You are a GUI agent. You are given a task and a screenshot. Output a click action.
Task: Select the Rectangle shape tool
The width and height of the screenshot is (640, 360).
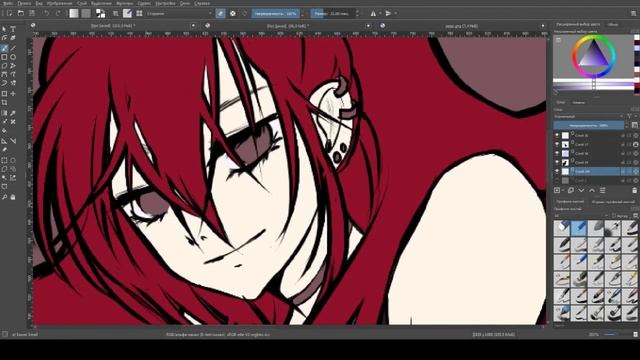[x=4, y=57]
